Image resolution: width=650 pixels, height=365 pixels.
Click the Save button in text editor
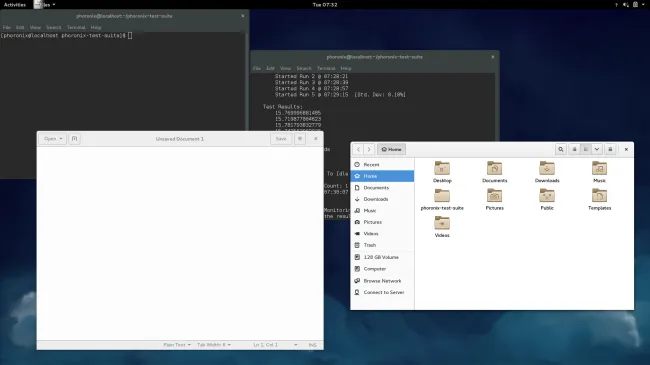tap(281, 139)
